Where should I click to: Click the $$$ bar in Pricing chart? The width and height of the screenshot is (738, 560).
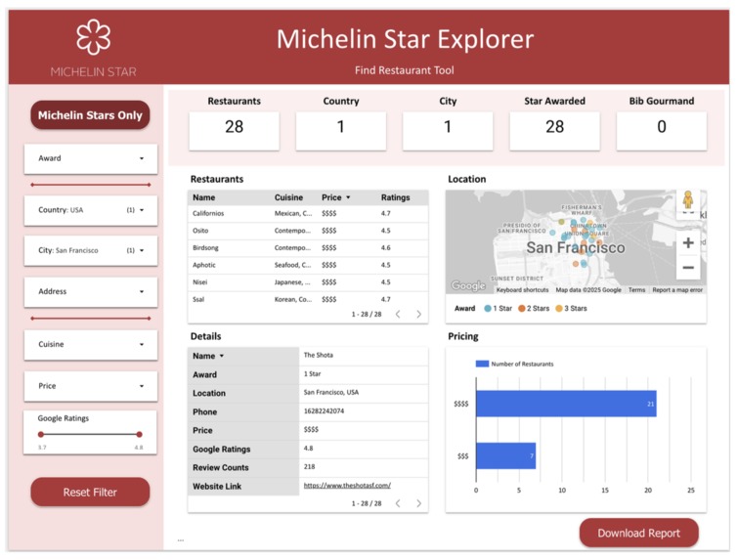(x=506, y=456)
